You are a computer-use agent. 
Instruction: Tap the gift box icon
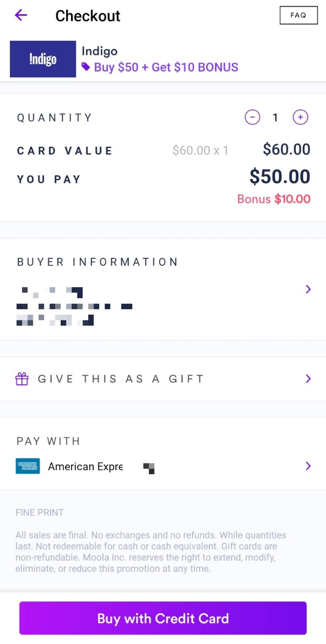pos(22,379)
